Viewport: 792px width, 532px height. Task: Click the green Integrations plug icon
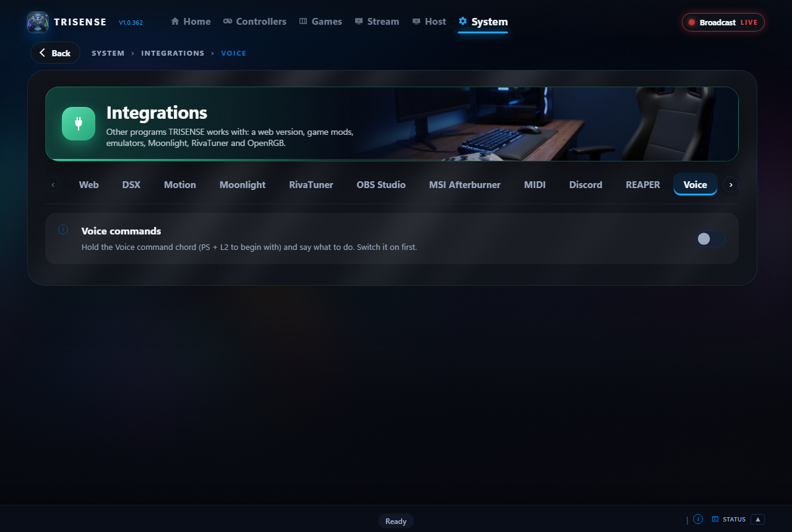tap(79, 124)
